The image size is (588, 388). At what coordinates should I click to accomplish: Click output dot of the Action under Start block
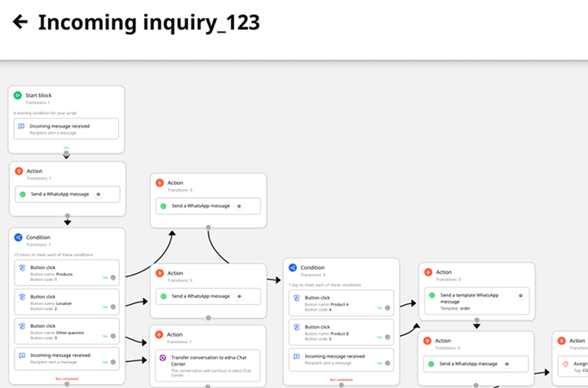(68, 215)
